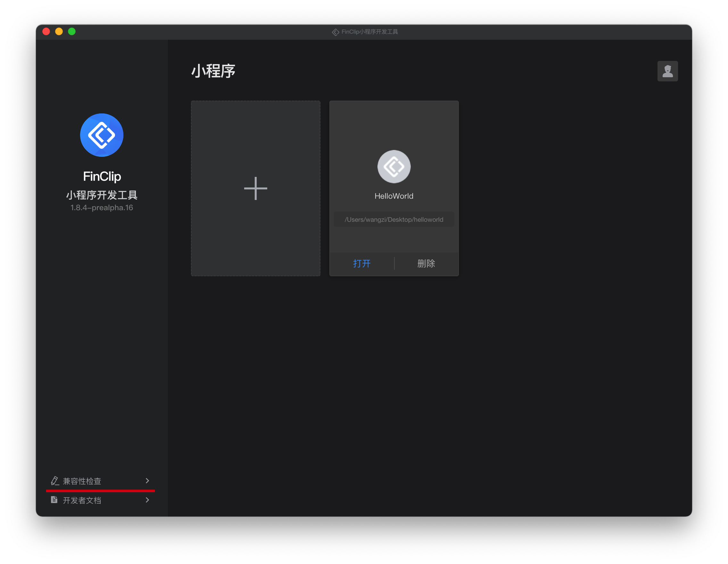The image size is (728, 564).
Task: Click the user account avatar icon
Action: (x=667, y=71)
